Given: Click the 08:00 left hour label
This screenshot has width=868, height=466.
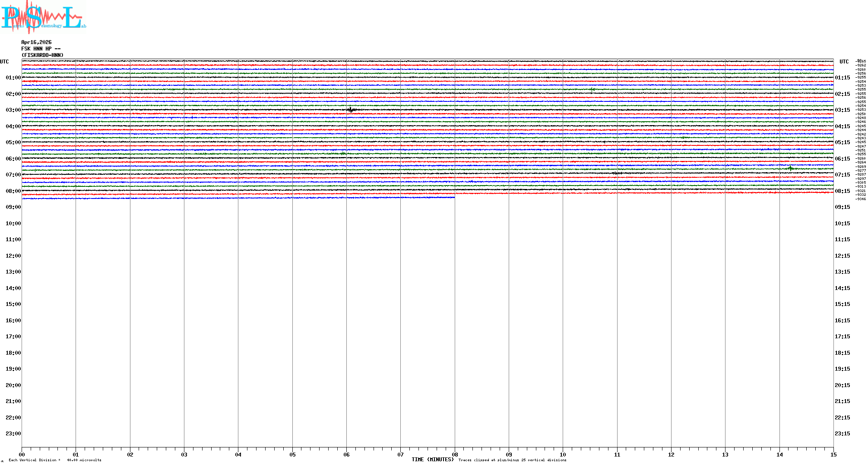Looking at the screenshot, I should pos(13,191).
